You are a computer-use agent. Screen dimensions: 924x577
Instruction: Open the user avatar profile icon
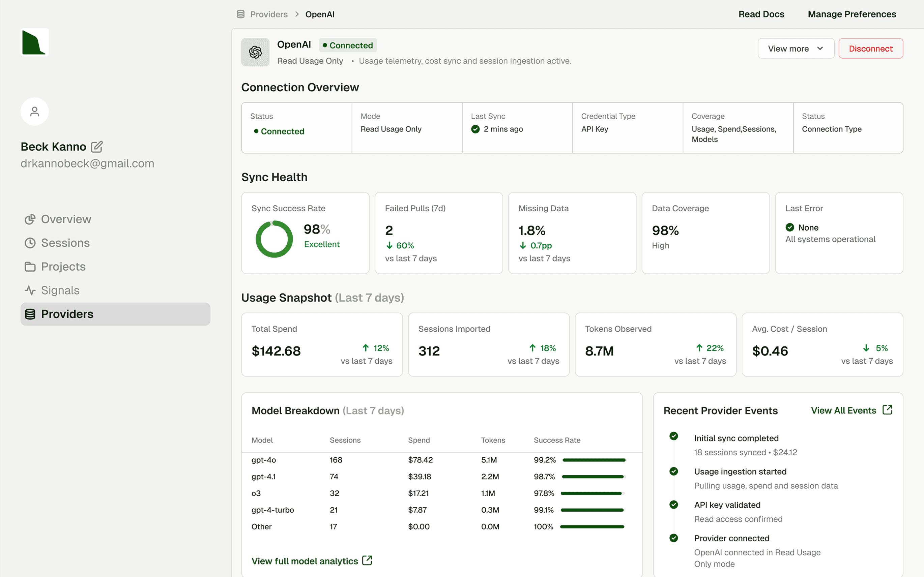point(35,112)
